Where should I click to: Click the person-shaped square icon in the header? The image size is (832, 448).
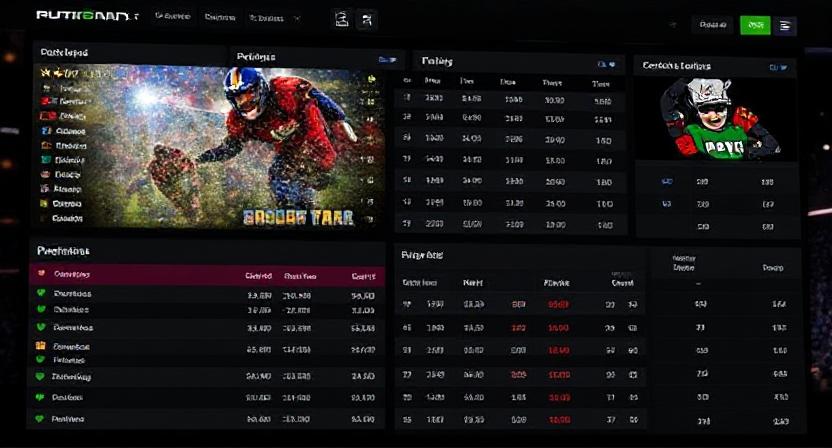click(342, 20)
